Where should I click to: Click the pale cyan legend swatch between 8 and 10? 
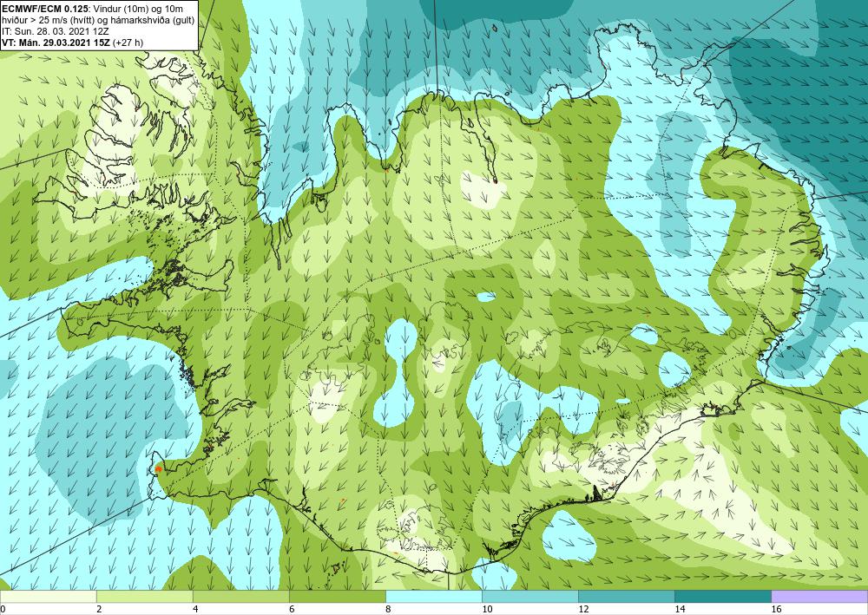coord(434,596)
